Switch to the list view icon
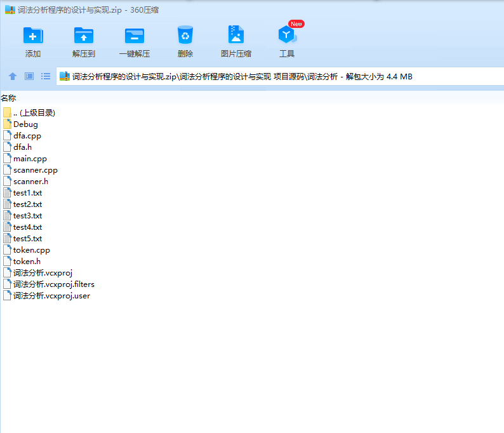The height and width of the screenshot is (433, 504). pyautogui.click(x=46, y=76)
